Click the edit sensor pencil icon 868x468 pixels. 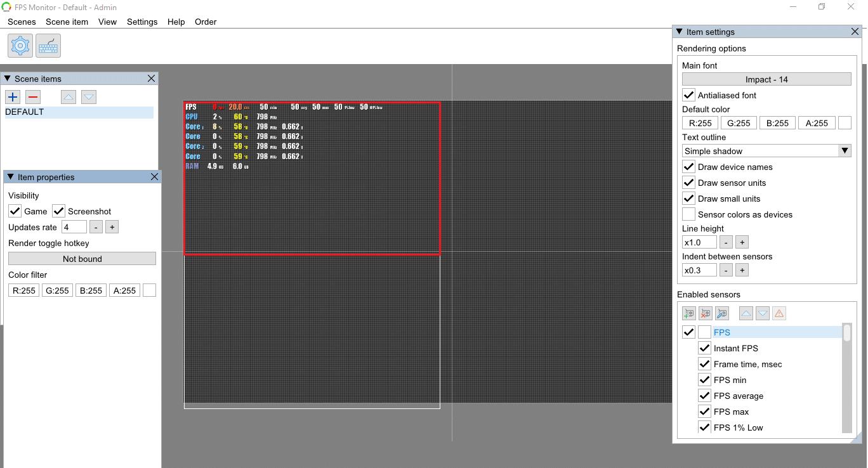(x=722, y=313)
